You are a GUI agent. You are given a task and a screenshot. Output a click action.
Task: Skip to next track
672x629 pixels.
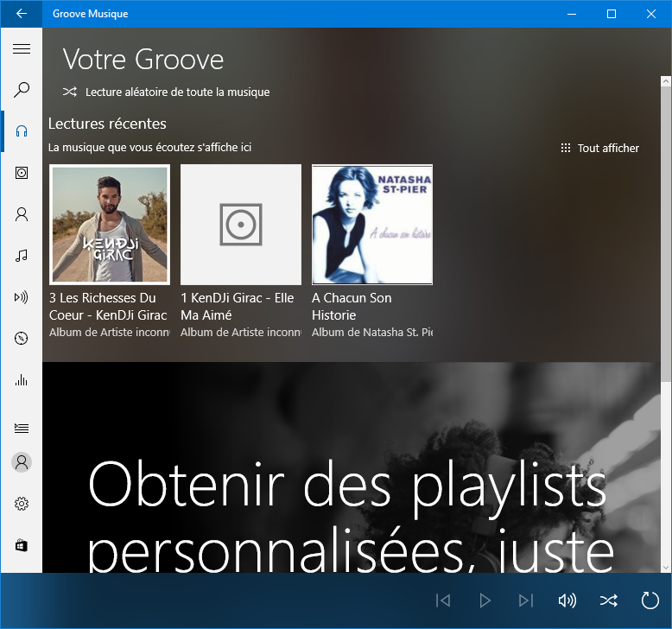(x=526, y=600)
